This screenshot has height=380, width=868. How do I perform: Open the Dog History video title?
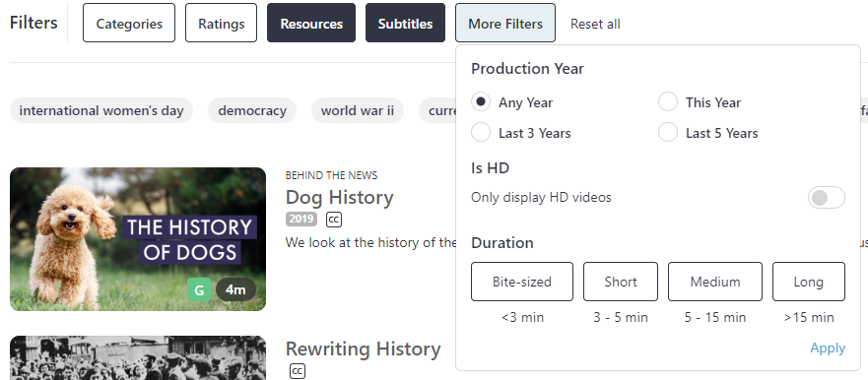(339, 197)
